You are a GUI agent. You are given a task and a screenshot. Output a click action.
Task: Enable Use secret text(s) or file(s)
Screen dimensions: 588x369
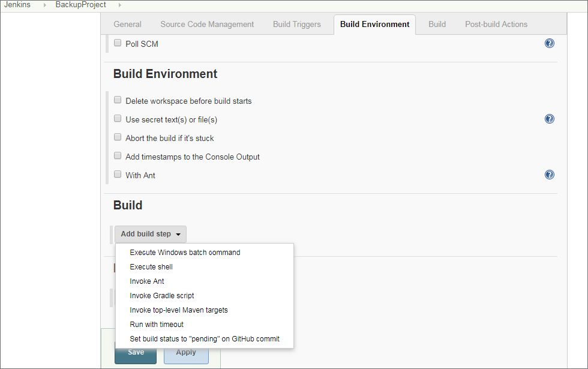pos(118,118)
